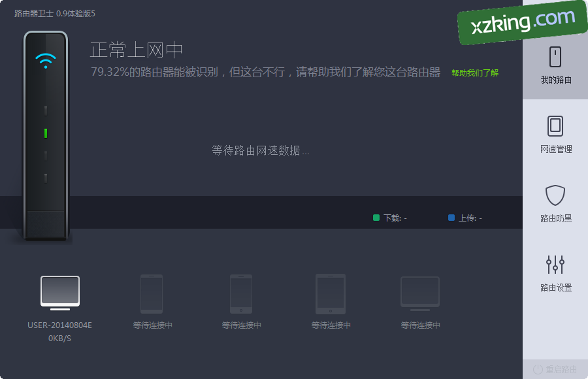Click the sliders icon above 路由设置
The height and width of the screenshot is (379, 588).
555,265
